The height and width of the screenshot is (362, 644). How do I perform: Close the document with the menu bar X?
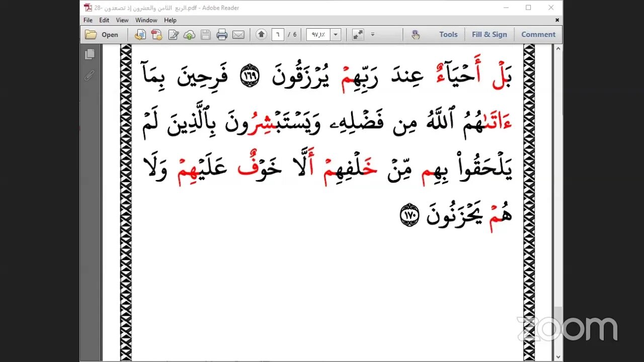click(557, 20)
